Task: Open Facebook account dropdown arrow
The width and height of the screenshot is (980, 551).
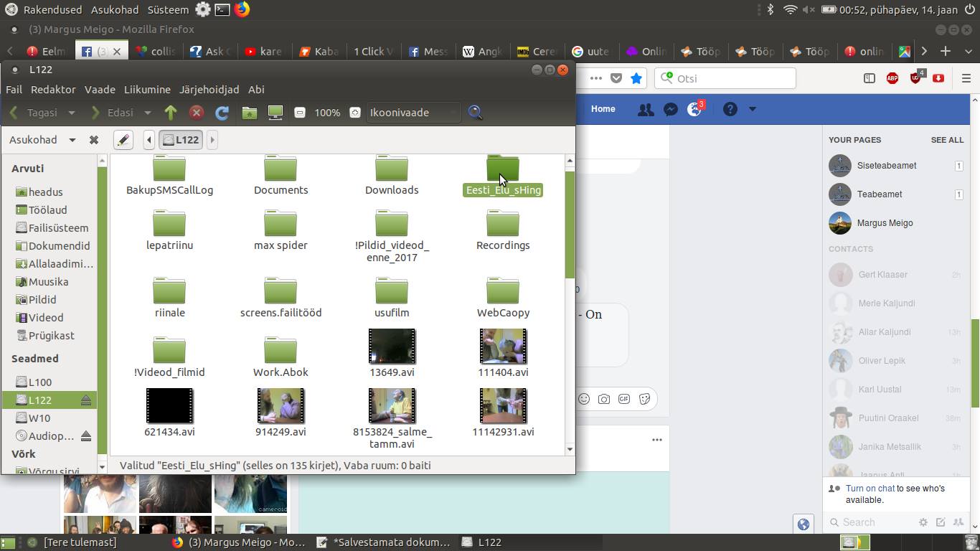Action: [752, 109]
